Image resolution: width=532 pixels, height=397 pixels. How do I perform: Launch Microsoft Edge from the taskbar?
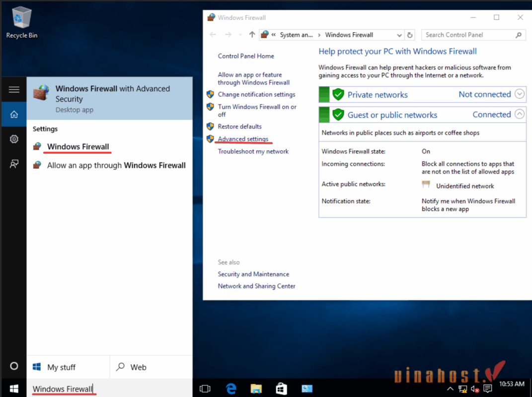[x=231, y=388]
